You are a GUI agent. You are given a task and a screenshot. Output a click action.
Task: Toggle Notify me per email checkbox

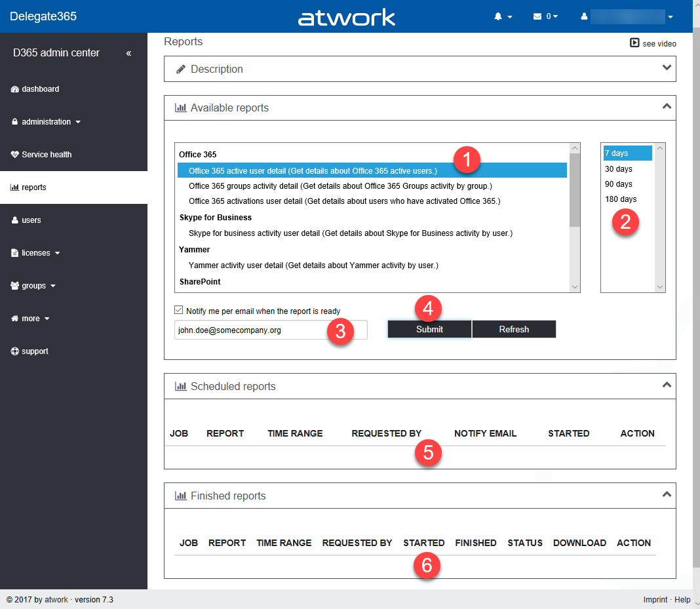pyautogui.click(x=179, y=310)
